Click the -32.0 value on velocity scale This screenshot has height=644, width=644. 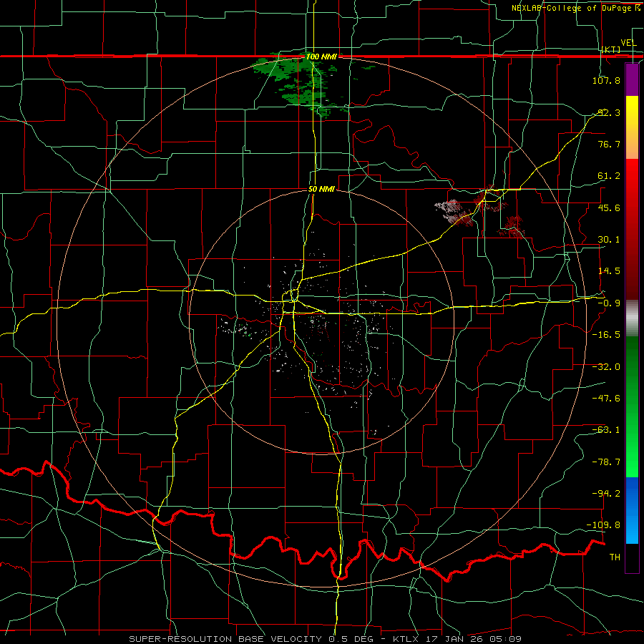[x=606, y=367]
